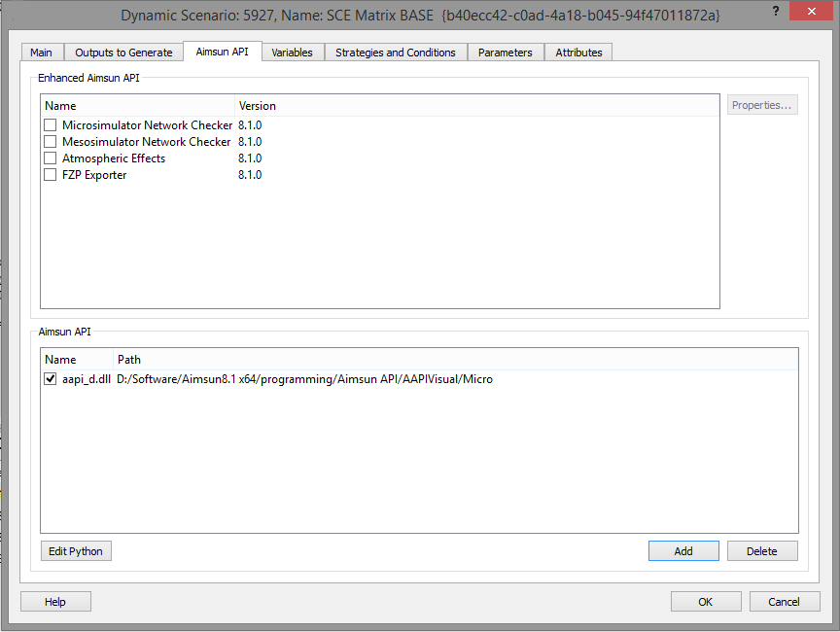Image resolution: width=840 pixels, height=632 pixels.
Task: Add a new Aimsun API entry
Action: tap(683, 550)
